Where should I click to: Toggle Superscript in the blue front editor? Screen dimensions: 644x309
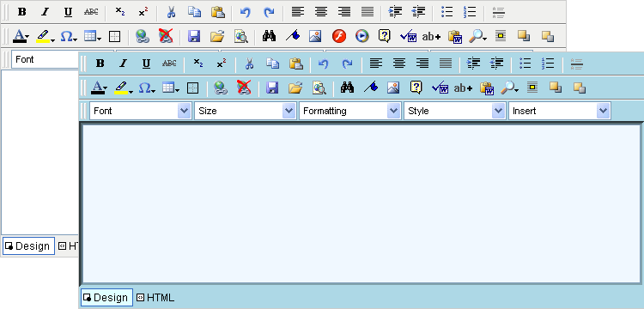pyautogui.click(x=222, y=64)
